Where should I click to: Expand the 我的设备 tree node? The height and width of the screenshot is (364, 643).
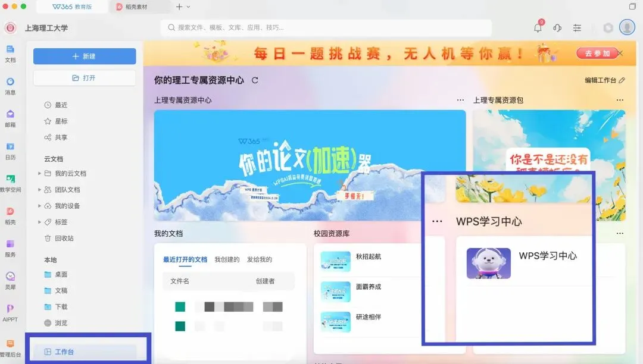tap(39, 206)
